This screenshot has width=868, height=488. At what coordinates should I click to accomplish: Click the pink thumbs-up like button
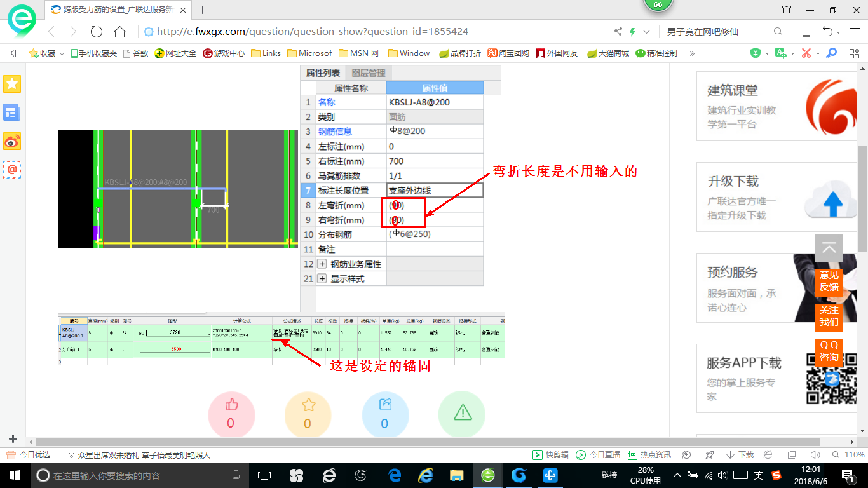pos(231,414)
